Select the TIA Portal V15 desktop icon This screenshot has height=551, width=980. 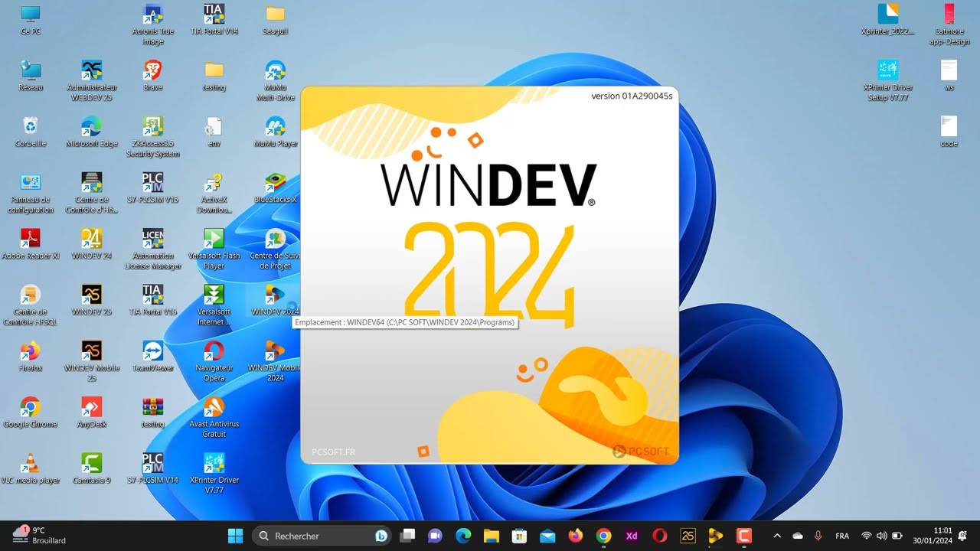click(x=153, y=300)
